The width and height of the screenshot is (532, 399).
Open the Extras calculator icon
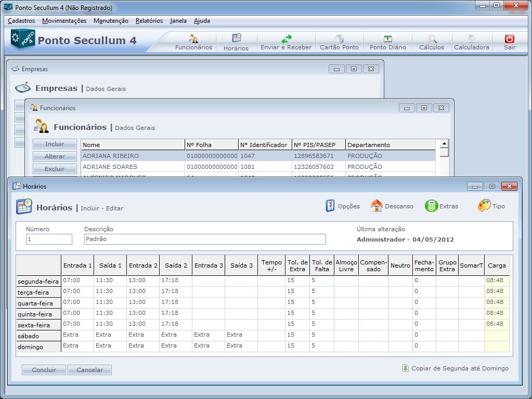[x=431, y=206]
